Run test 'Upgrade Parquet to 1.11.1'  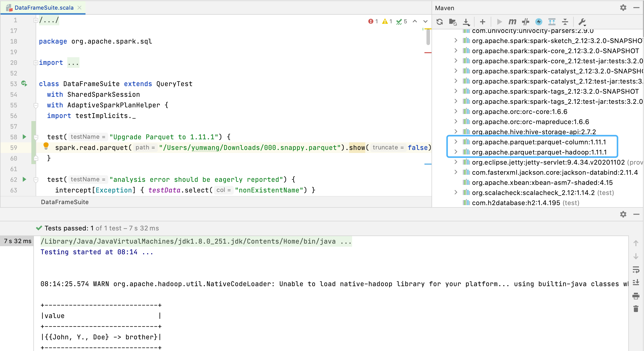coord(24,137)
